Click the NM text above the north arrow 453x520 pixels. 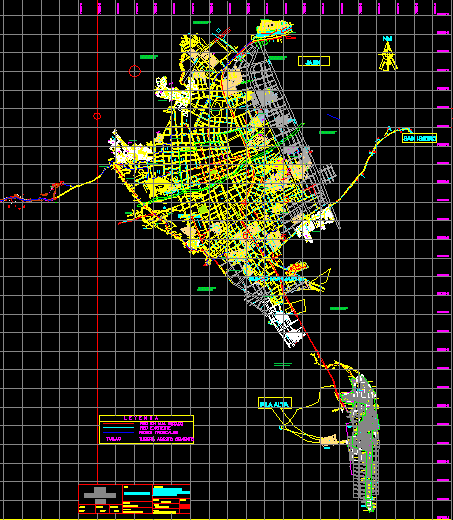[387, 39]
